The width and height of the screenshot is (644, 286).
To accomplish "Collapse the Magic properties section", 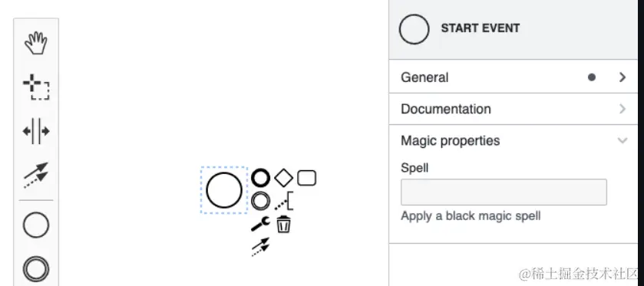I will pyautogui.click(x=514, y=140).
